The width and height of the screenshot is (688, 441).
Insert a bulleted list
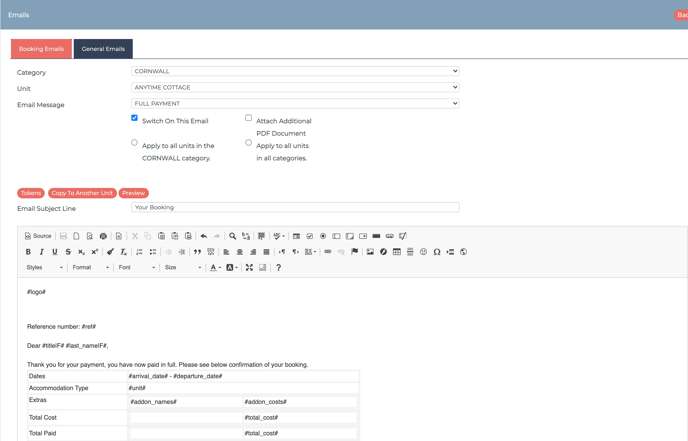153,252
